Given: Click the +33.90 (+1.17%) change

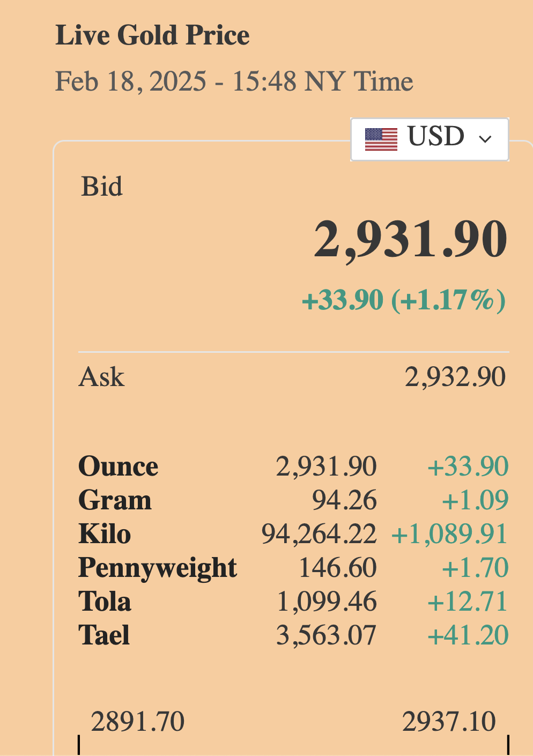Looking at the screenshot, I should (x=403, y=300).
